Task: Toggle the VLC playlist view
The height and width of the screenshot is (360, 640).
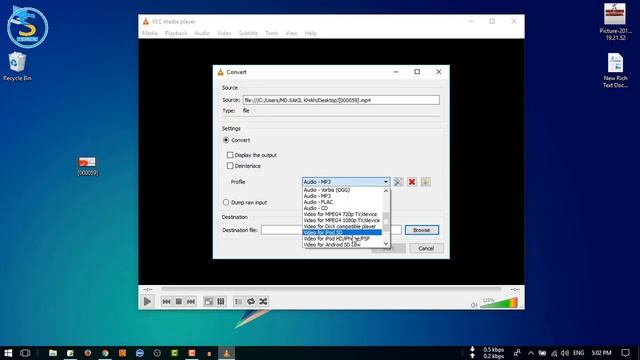Action: (238, 302)
